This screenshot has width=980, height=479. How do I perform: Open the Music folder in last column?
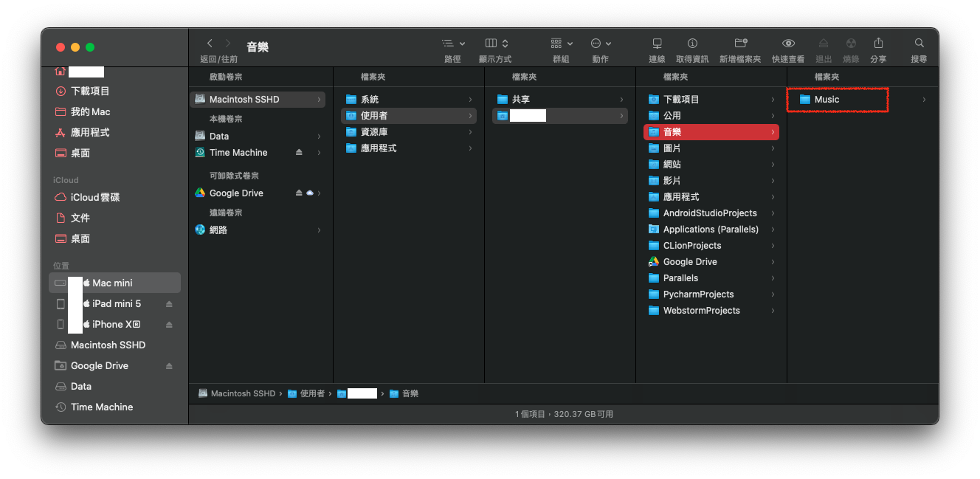pyautogui.click(x=827, y=100)
